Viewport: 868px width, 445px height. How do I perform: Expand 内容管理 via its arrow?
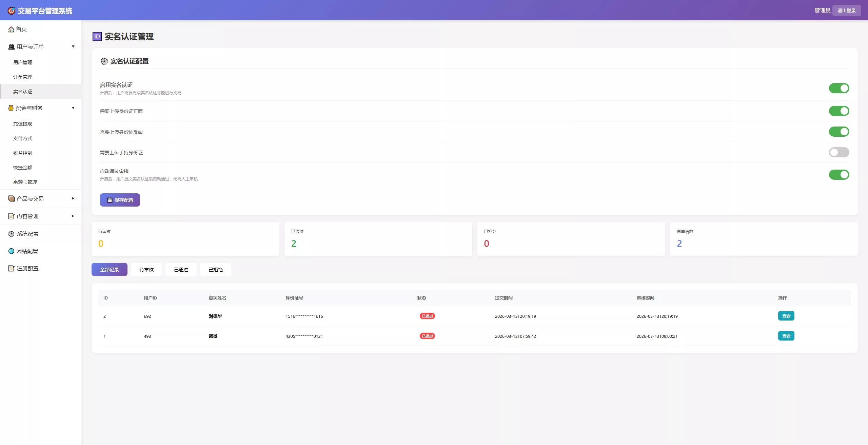coord(73,216)
